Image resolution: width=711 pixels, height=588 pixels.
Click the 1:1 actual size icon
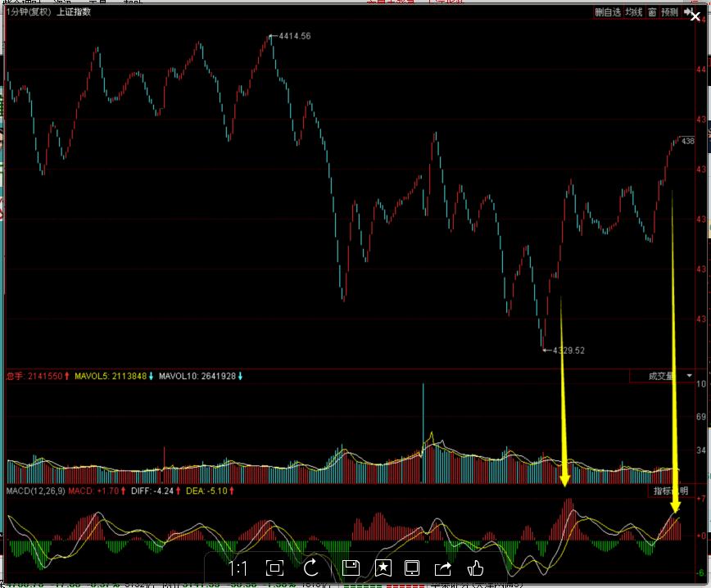(238, 568)
